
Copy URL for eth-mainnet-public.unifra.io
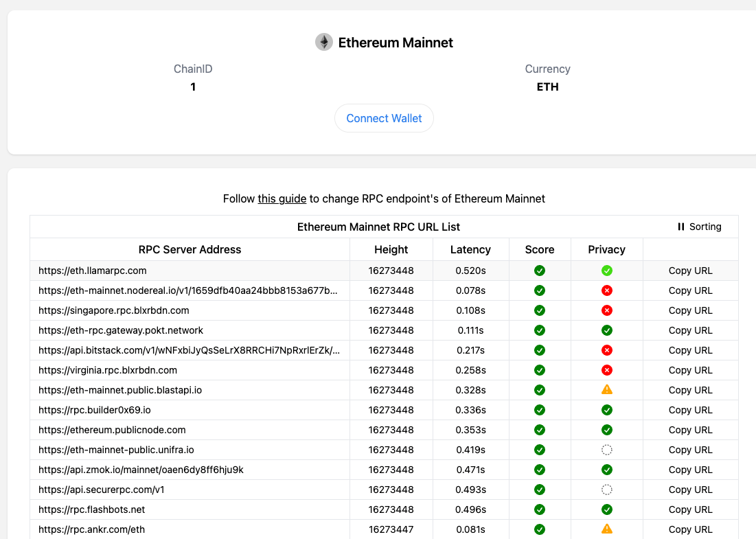point(691,450)
